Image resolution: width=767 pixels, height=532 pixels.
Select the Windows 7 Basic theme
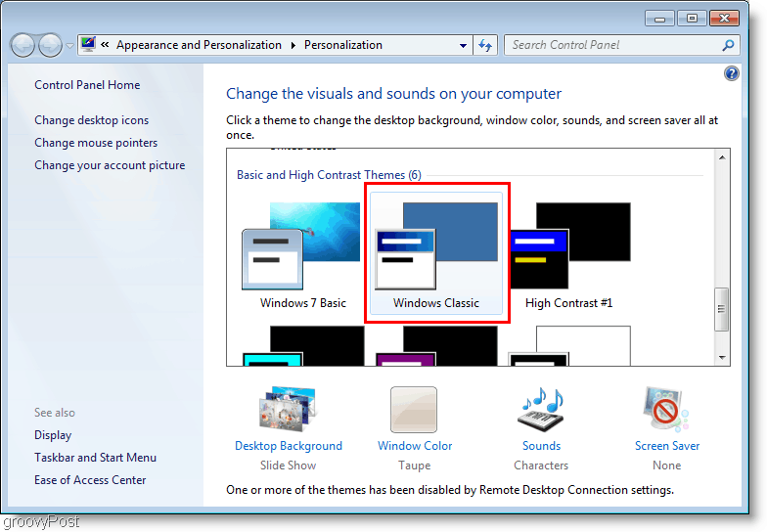tap(302, 254)
